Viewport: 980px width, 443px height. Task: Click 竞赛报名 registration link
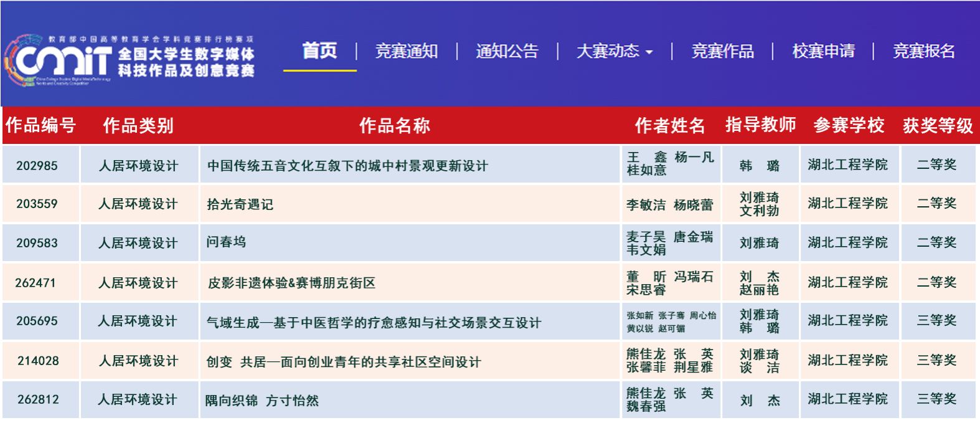tap(923, 51)
